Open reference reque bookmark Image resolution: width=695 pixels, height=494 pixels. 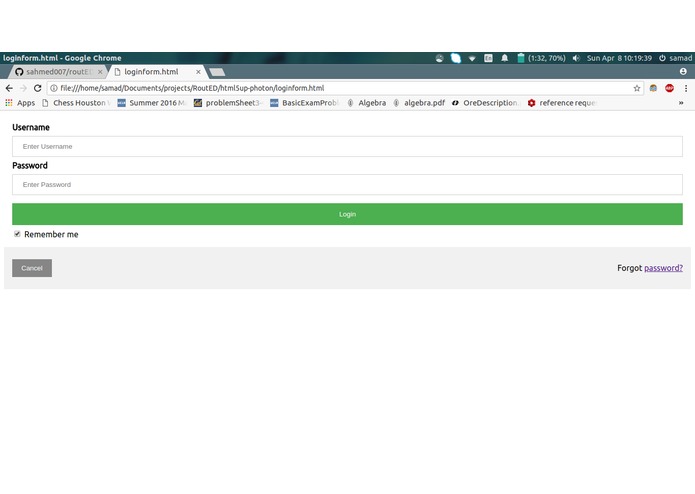tap(562, 103)
